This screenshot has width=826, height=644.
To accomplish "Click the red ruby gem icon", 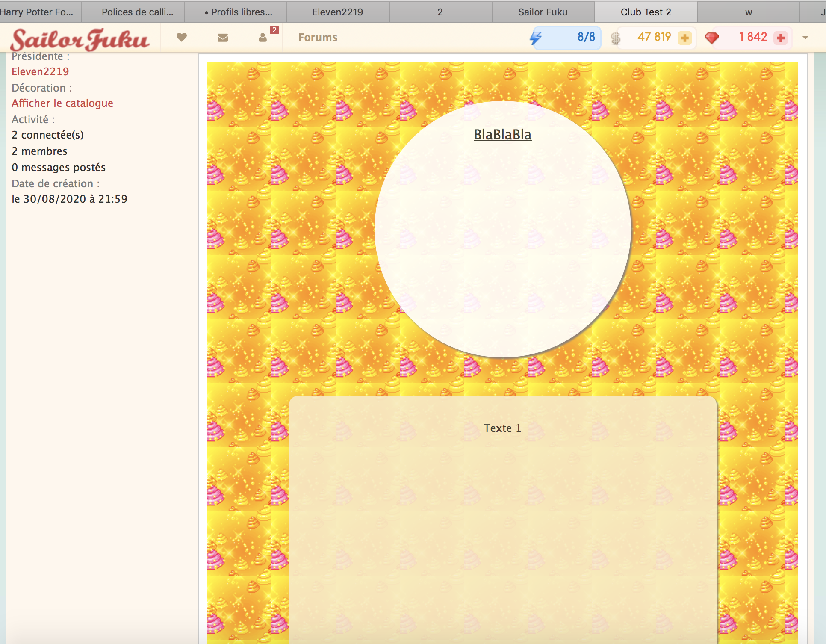I will pyautogui.click(x=712, y=38).
